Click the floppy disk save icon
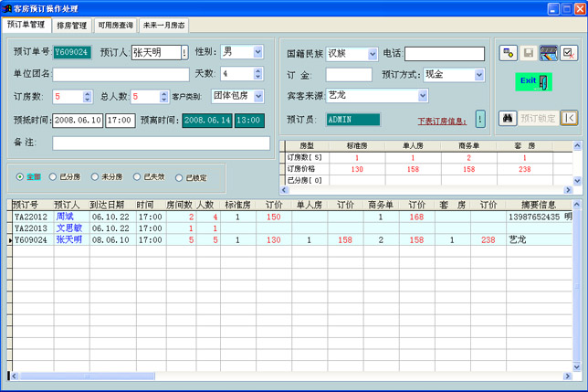This screenshot has width=588, height=392. (529, 54)
